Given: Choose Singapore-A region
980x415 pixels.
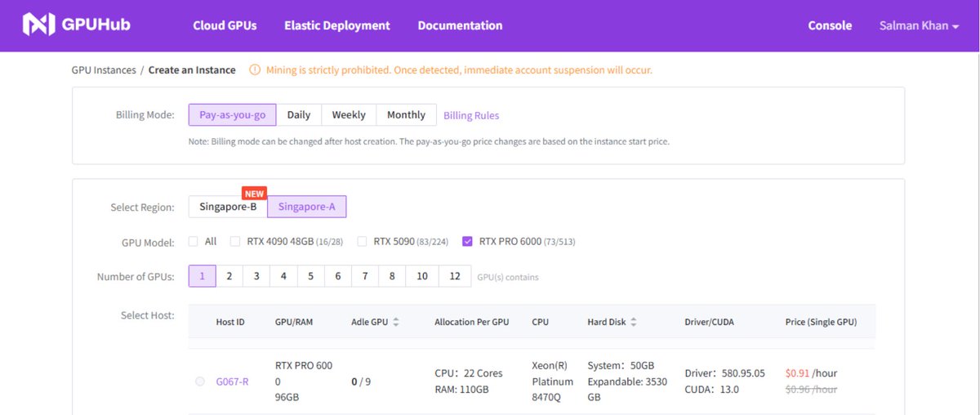Looking at the screenshot, I should point(307,207).
